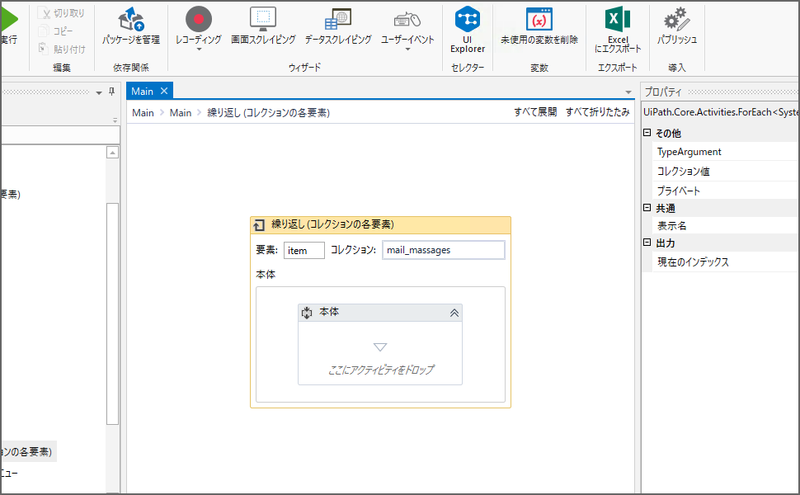Viewport: 800px width, 495px height.
Task: Select the Main document tab
Action: (x=142, y=91)
